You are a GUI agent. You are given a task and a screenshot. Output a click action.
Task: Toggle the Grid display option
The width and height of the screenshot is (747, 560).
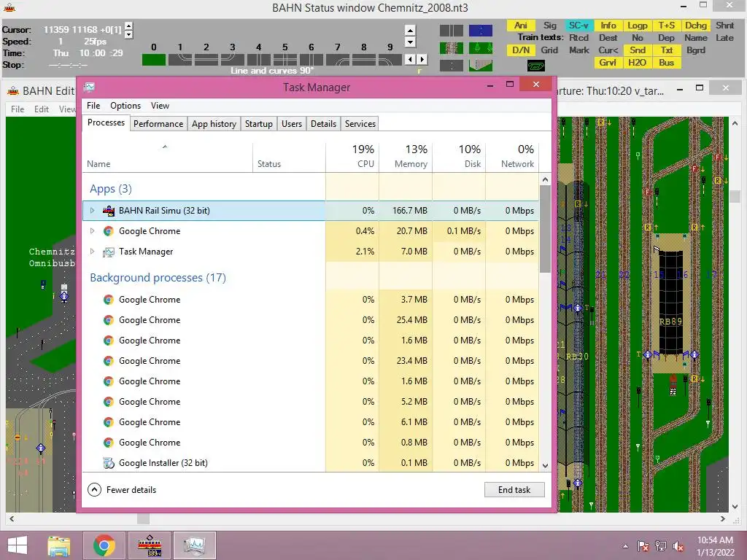(549, 50)
